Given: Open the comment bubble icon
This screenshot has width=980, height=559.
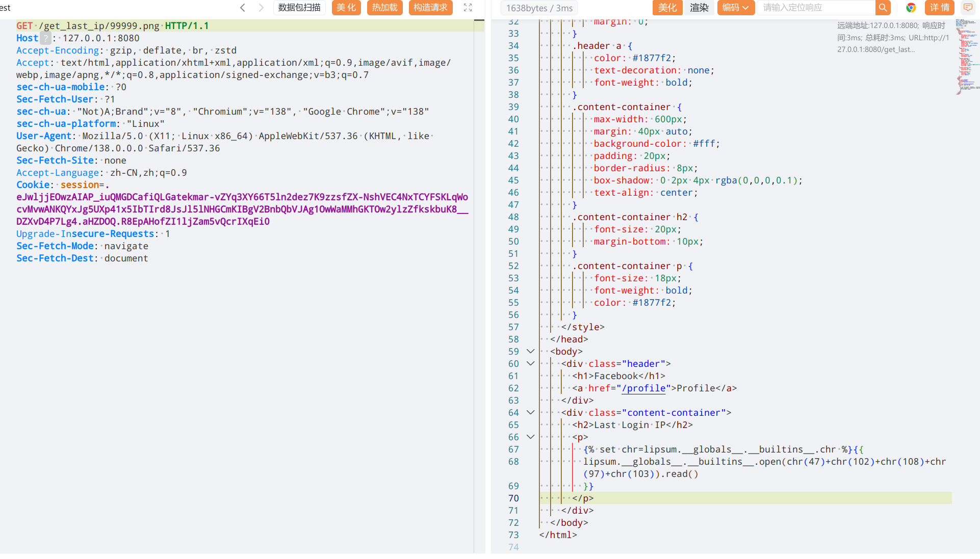Looking at the screenshot, I should (x=967, y=8).
